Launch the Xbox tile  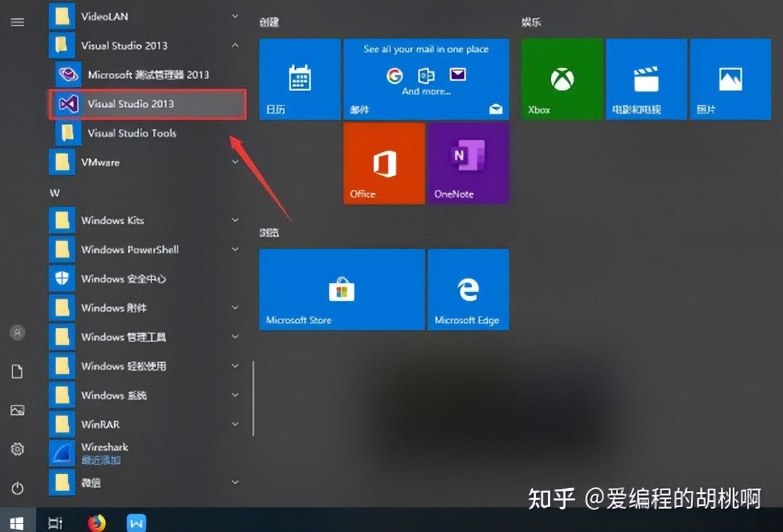[x=561, y=79]
